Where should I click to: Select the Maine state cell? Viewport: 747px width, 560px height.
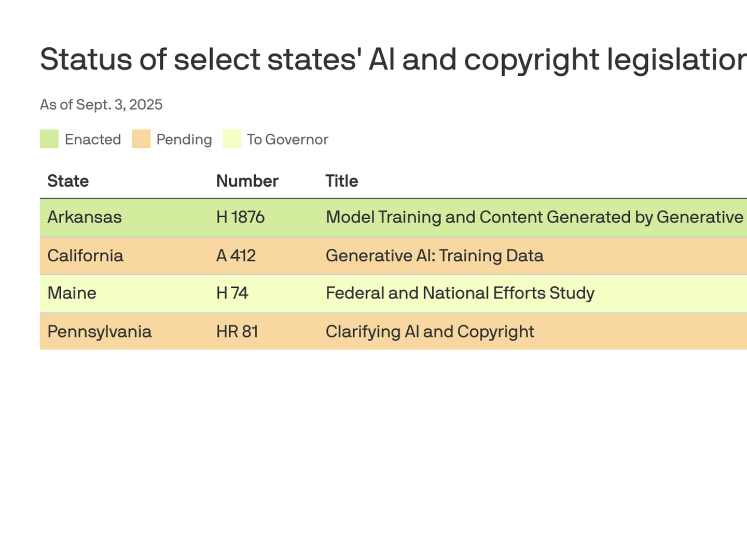click(x=72, y=293)
